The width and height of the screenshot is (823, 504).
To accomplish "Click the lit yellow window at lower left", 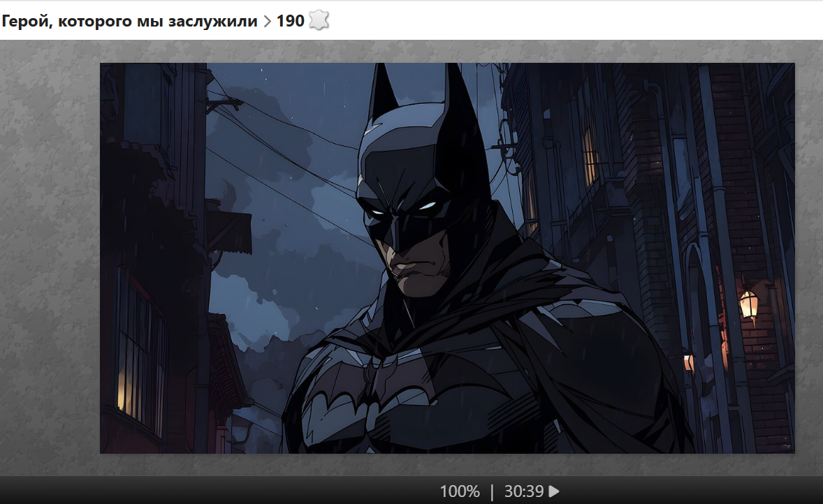I will [123, 391].
